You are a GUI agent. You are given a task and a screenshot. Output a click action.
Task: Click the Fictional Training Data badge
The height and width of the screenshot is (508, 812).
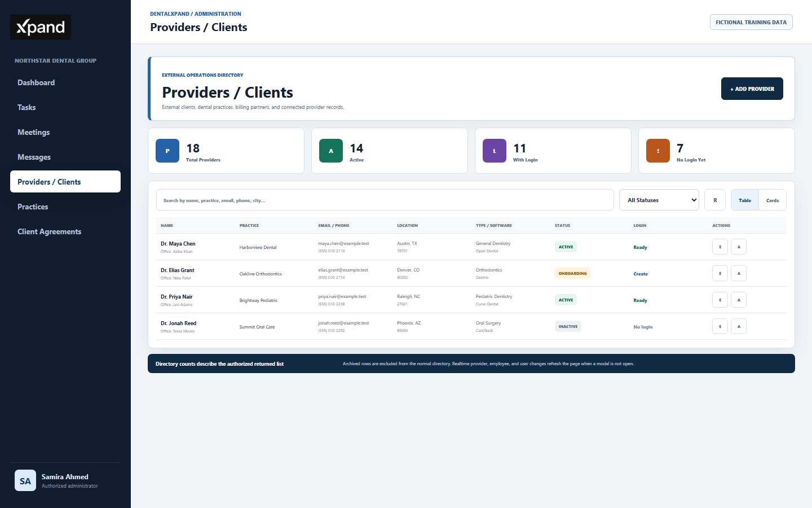point(751,22)
